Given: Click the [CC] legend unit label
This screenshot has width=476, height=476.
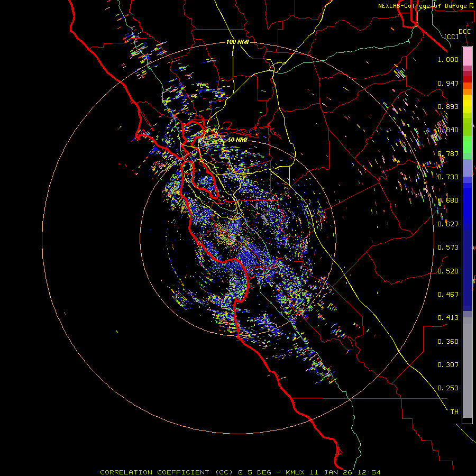Looking at the screenshot, I should [x=452, y=36].
